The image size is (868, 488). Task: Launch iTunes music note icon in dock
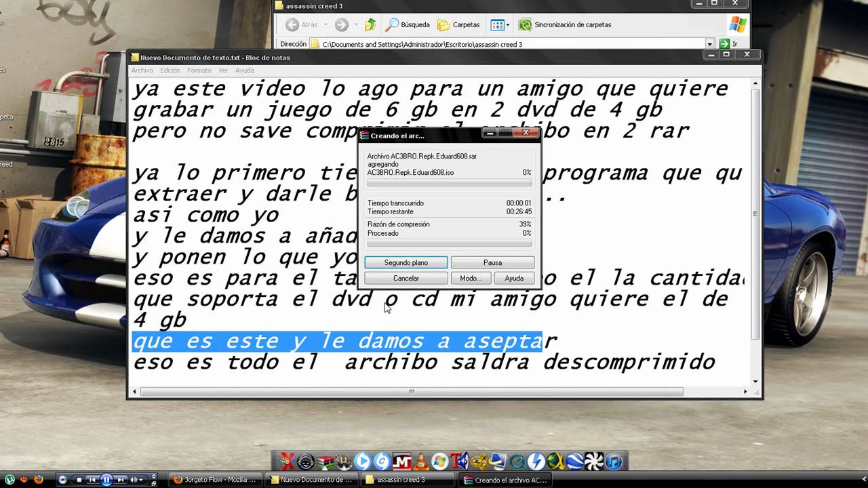[613, 462]
